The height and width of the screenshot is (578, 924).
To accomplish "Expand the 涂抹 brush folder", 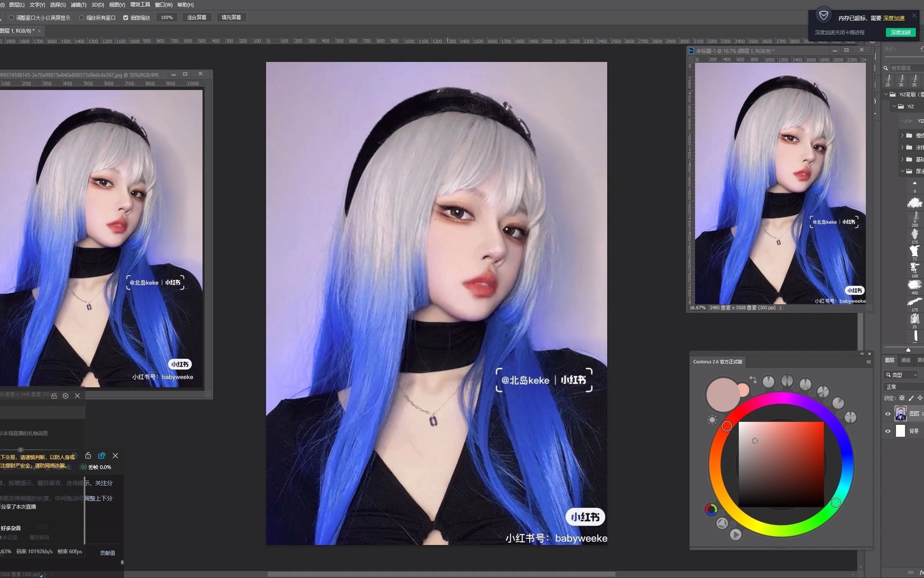I will pos(902,147).
